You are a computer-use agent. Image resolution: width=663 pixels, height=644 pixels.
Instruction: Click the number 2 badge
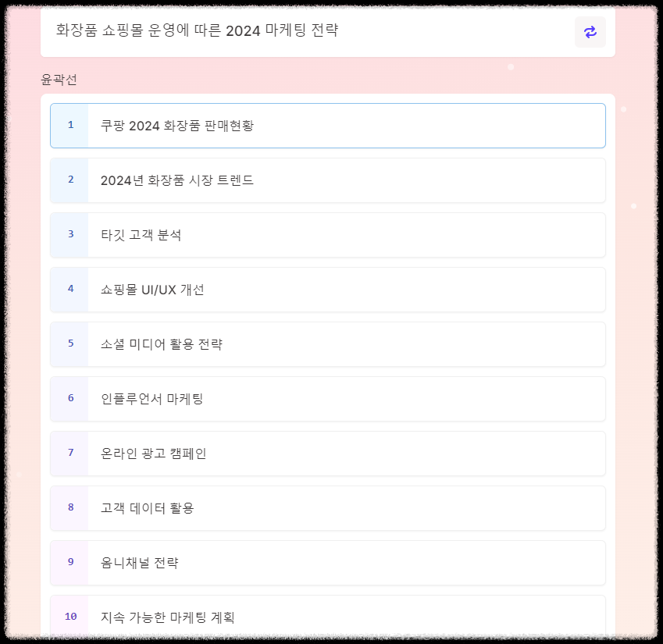tap(70, 180)
